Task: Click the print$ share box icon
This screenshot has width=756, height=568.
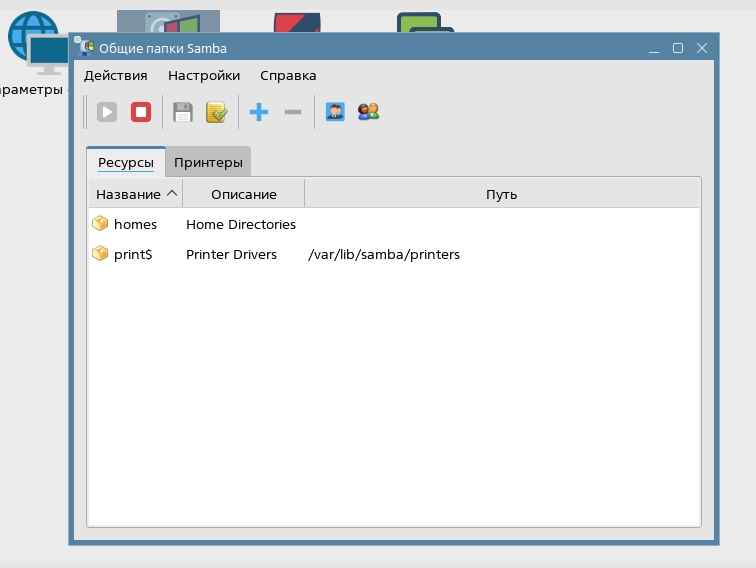Action: tap(100, 253)
